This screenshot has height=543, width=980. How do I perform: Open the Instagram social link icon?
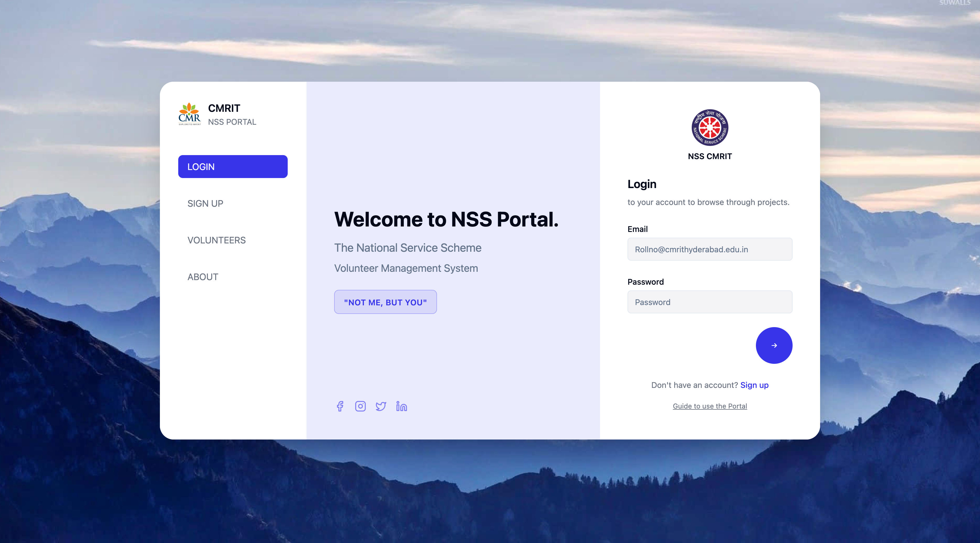click(360, 406)
